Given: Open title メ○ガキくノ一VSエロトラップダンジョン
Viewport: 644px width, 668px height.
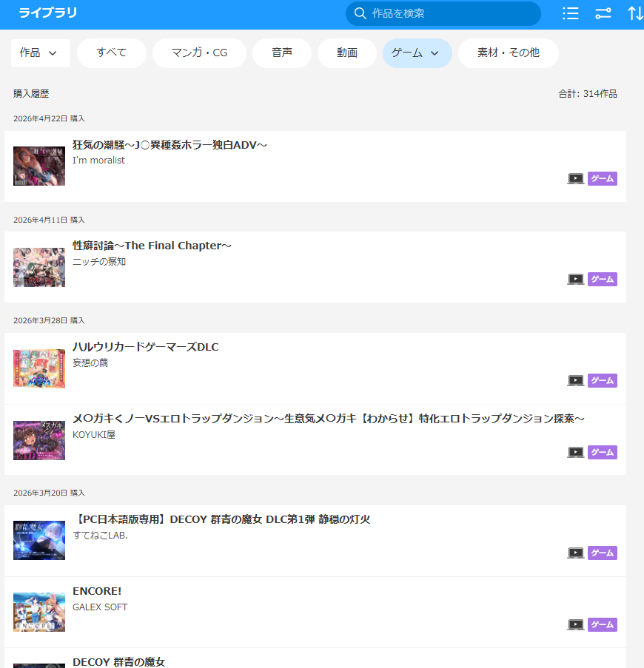Looking at the screenshot, I should [x=328, y=419].
